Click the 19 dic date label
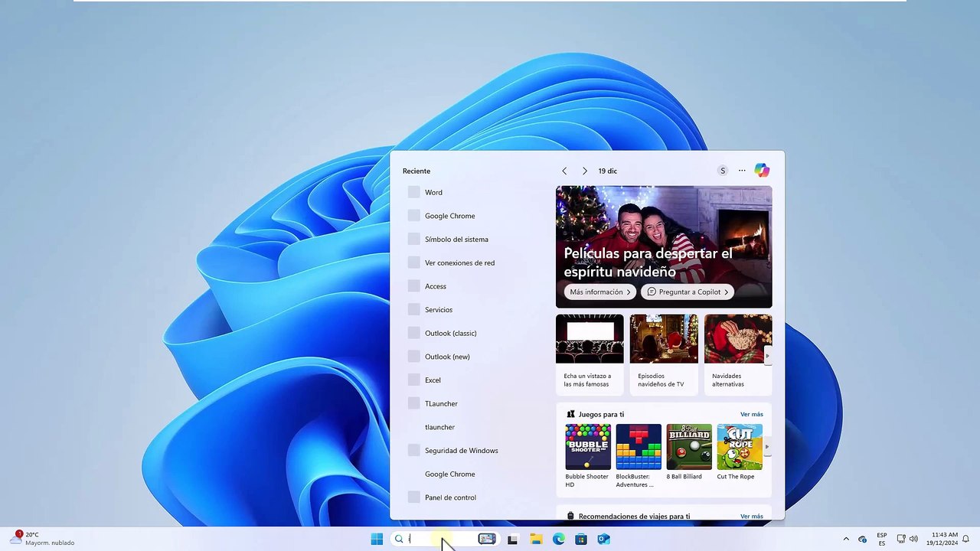This screenshot has width=980, height=551. click(x=608, y=171)
